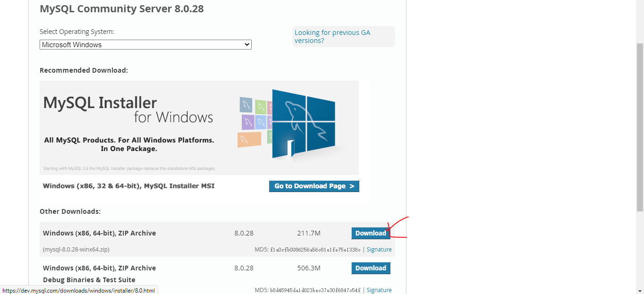Open Signature link for the Debug Binaries archive

(x=379, y=290)
